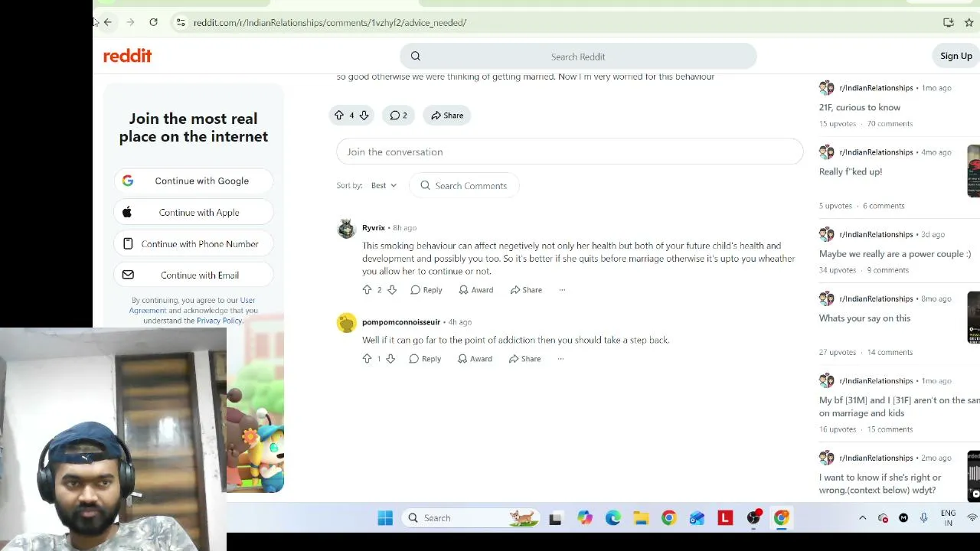Open File Explorer from the taskbar
The height and width of the screenshot is (551, 980).
coord(641,518)
